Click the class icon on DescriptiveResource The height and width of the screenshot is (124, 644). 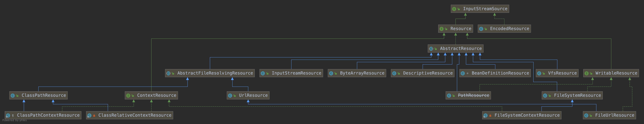pos(394,73)
